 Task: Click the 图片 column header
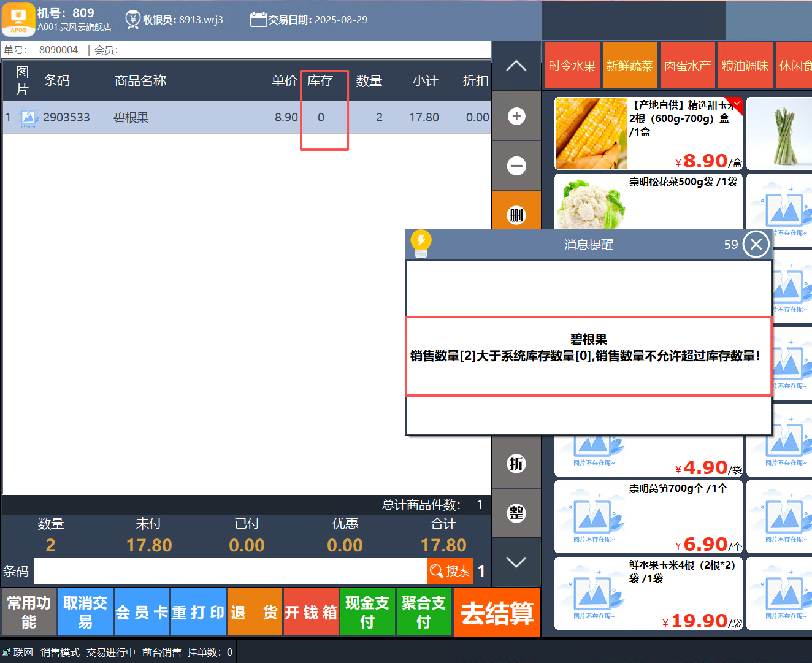pyautogui.click(x=23, y=81)
